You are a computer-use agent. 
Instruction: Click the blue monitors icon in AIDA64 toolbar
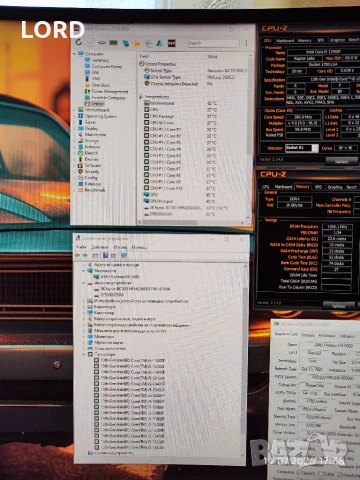click(x=126, y=43)
